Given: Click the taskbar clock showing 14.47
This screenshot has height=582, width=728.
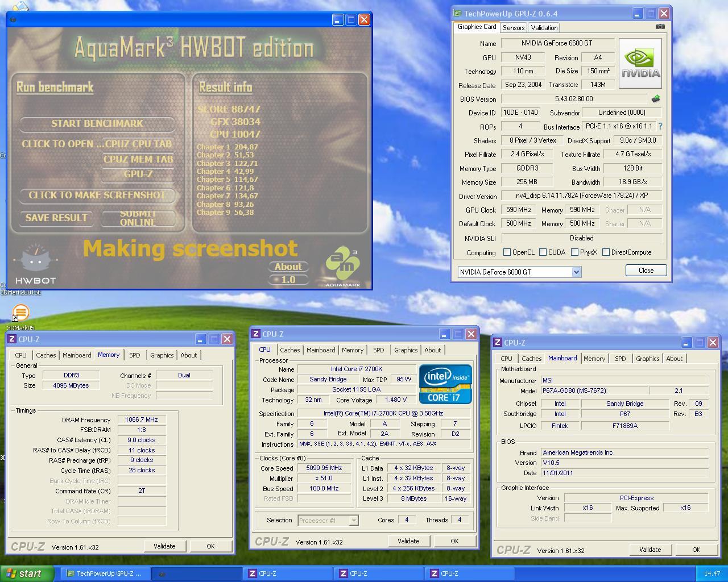Looking at the screenshot, I should pyautogui.click(x=712, y=573).
